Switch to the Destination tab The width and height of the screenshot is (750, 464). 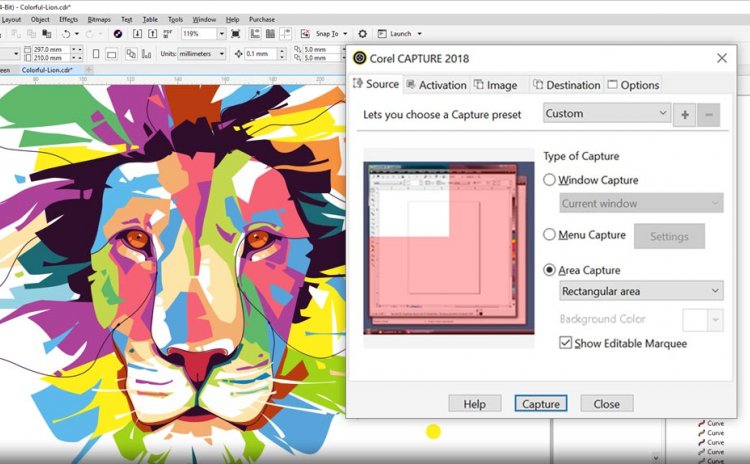(567, 85)
